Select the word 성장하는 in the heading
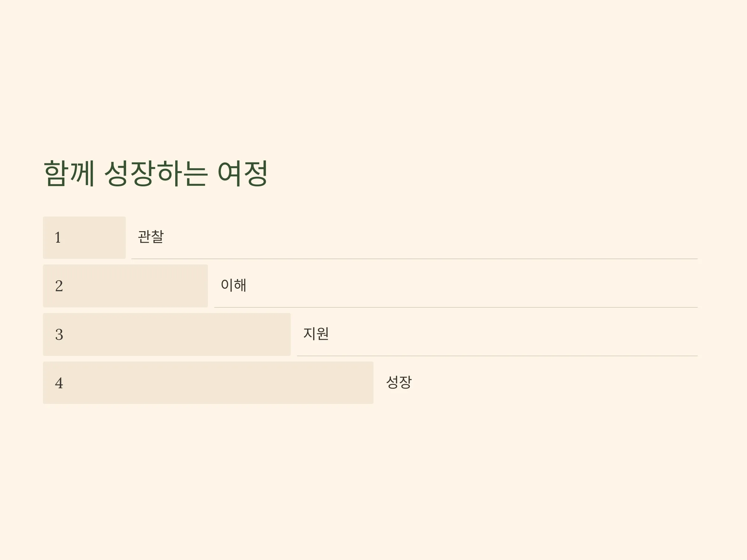The width and height of the screenshot is (747, 560). coord(156,174)
